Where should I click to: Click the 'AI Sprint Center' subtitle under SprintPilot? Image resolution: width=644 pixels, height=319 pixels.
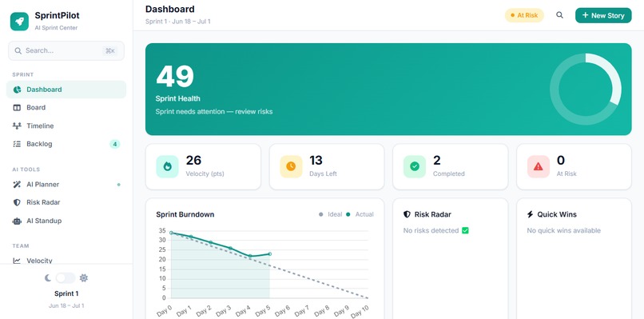[56, 28]
